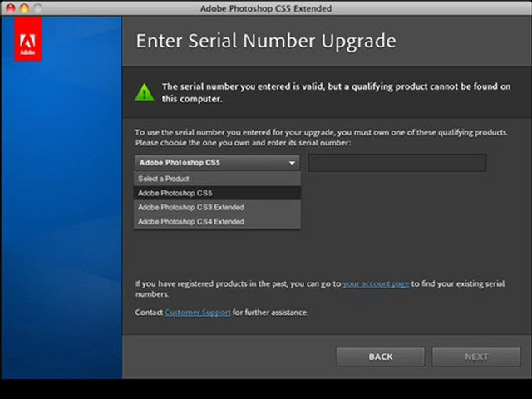Open the 'your account page' link

[x=376, y=284]
